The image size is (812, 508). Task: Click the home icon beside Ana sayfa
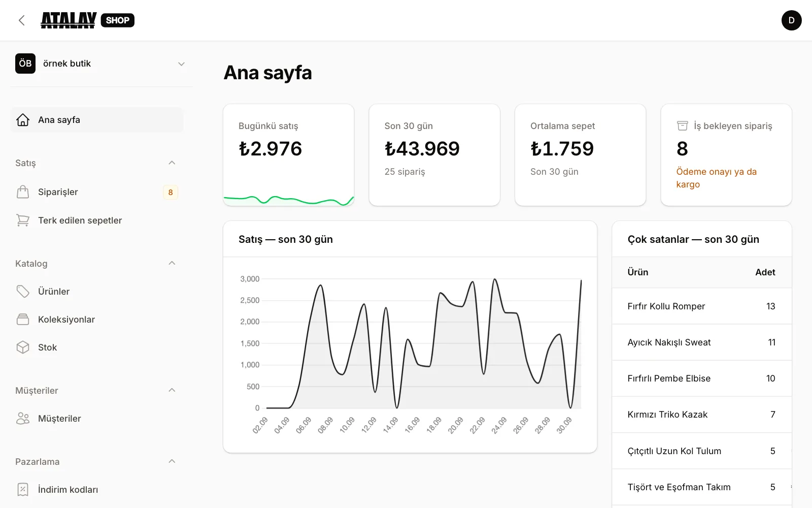(23, 120)
